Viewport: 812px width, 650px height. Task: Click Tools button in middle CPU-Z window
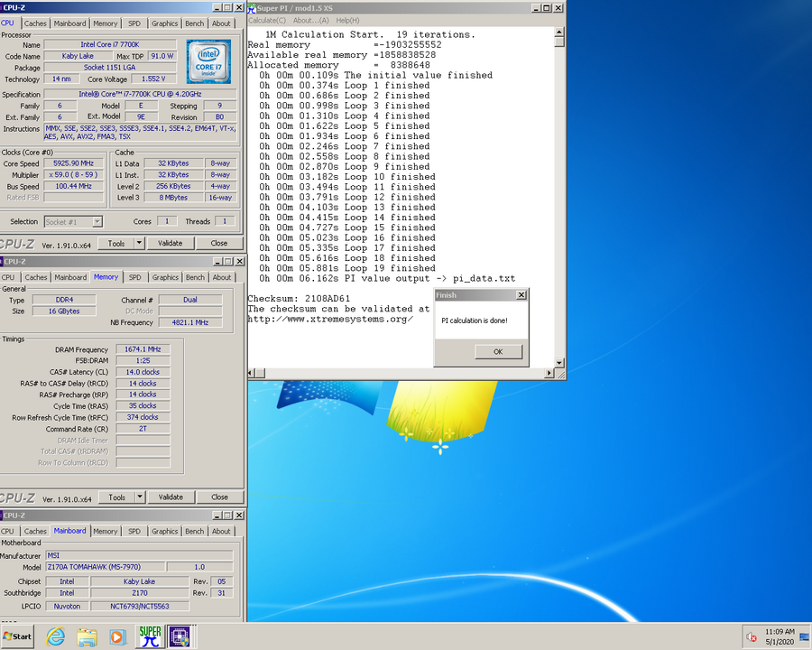(x=116, y=497)
